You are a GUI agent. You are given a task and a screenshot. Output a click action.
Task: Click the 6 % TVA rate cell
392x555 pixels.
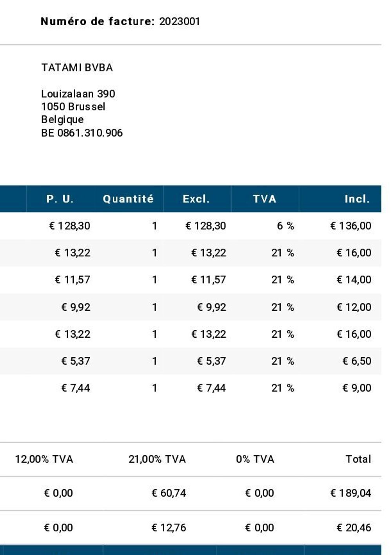(x=285, y=226)
